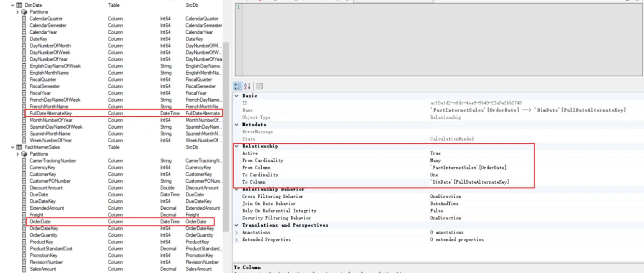Select the To Cardinality value One
644x273 pixels.
point(434,175)
